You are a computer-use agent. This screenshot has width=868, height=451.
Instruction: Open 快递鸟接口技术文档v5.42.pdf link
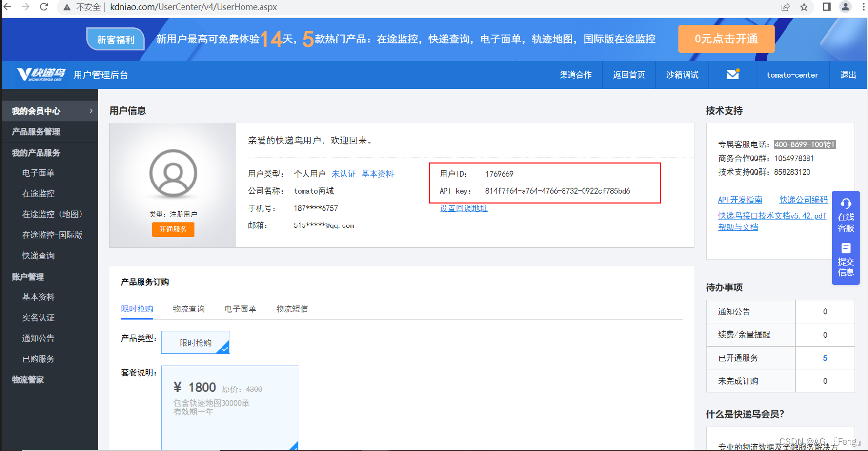point(772,216)
